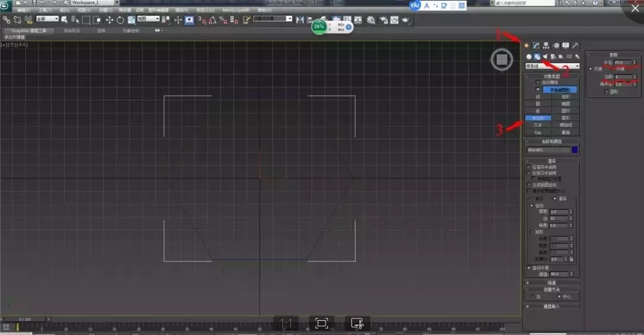644x335 pixels.
Task: Switch to the Display command panel
Action: click(565, 45)
